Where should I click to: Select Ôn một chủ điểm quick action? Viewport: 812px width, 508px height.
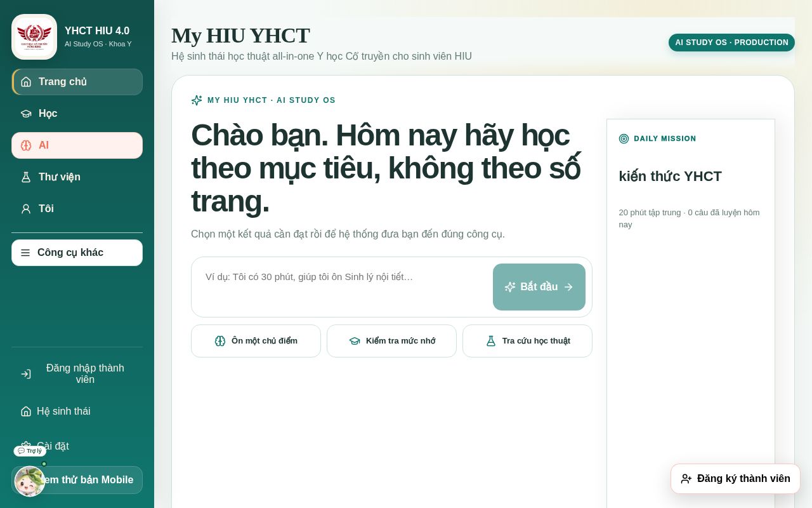pyautogui.click(x=256, y=341)
